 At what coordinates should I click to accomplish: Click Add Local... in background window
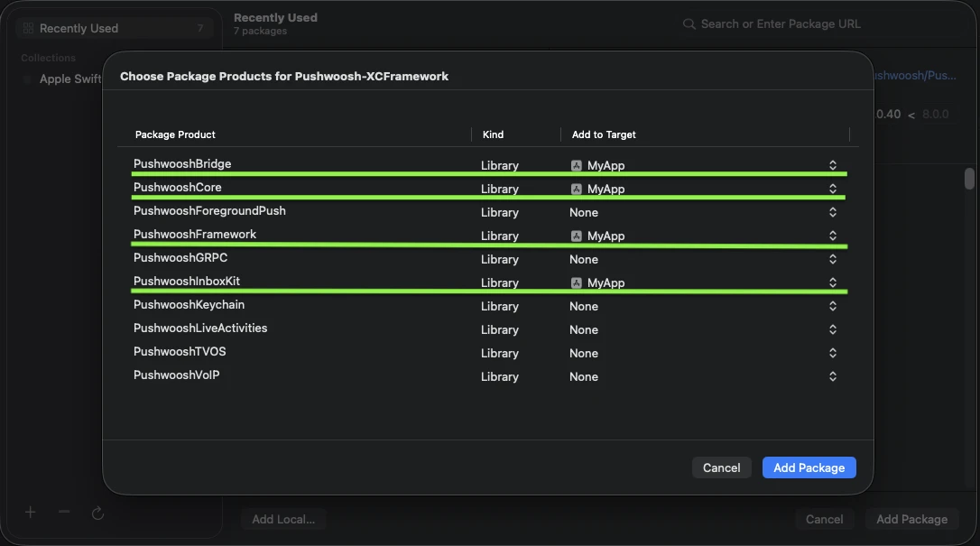click(283, 519)
